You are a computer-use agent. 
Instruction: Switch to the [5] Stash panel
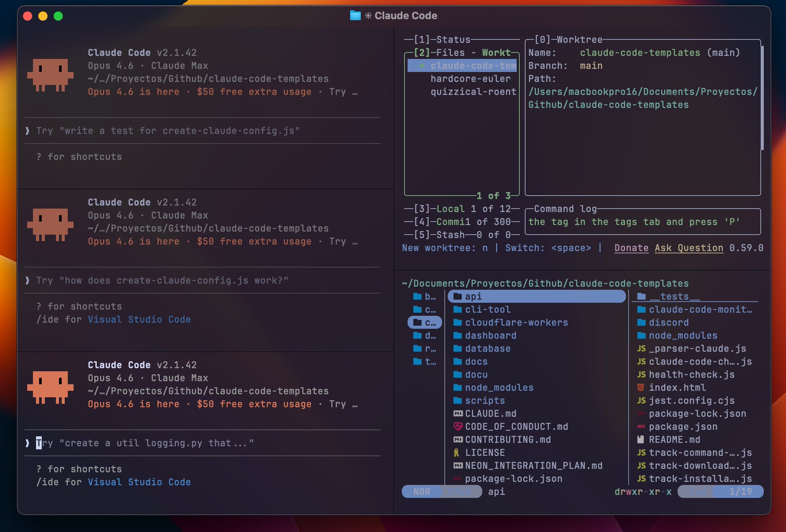coord(439,235)
